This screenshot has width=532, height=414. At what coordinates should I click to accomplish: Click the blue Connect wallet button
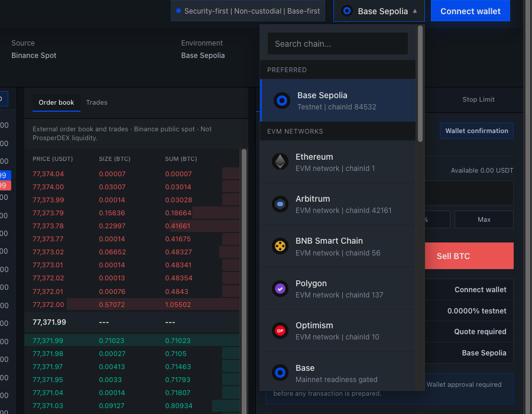click(x=471, y=11)
